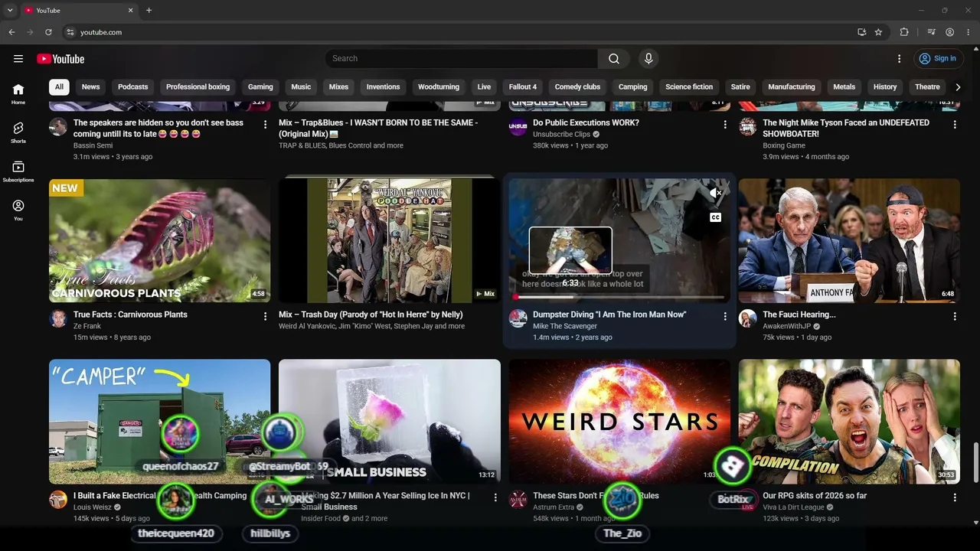The image size is (980, 551).
Task: Open the Weird Al Trash Day thumbnail
Action: pyautogui.click(x=390, y=241)
